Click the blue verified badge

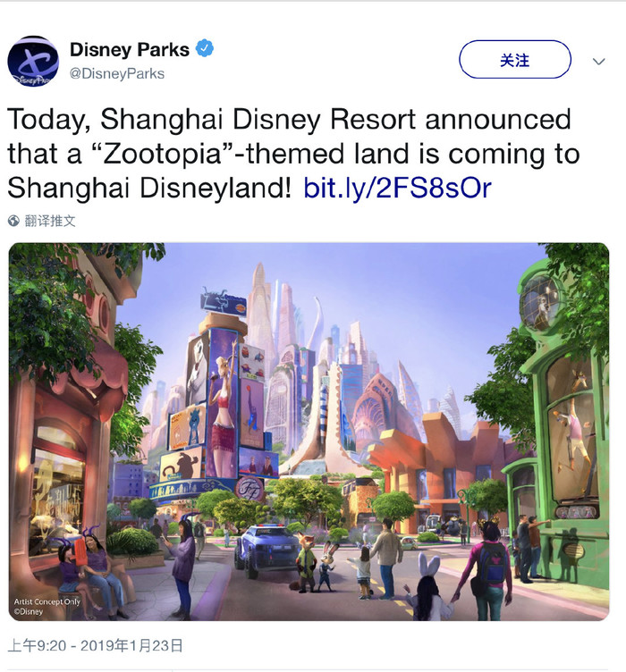tap(205, 48)
